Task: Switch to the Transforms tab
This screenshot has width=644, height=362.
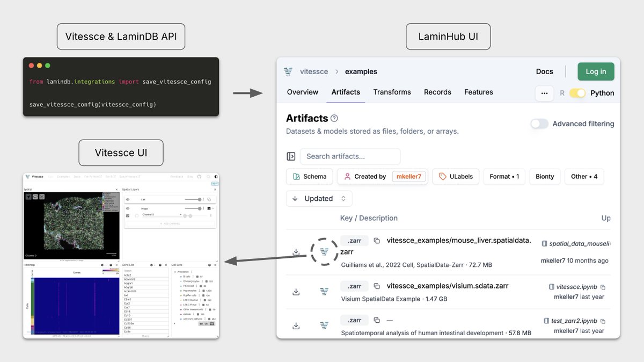Action: pyautogui.click(x=392, y=92)
